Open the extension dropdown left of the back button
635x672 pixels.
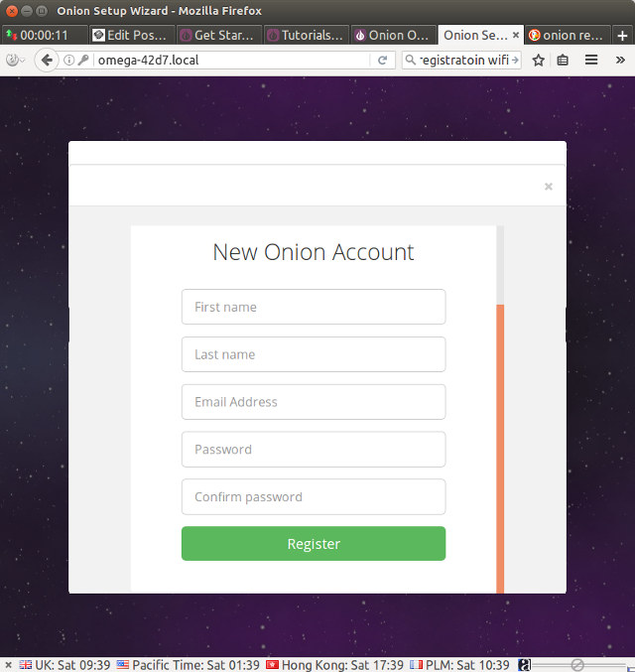click(16, 60)
